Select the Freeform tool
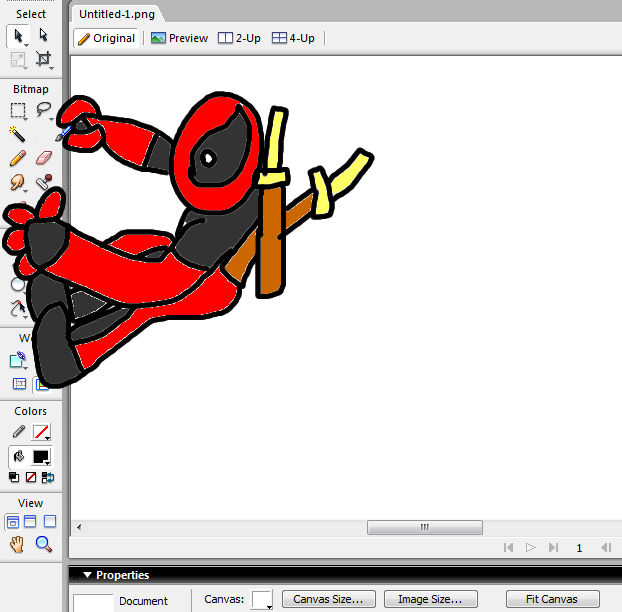The width and height of the screenshot is (622, 612). (x=18, y=309)
